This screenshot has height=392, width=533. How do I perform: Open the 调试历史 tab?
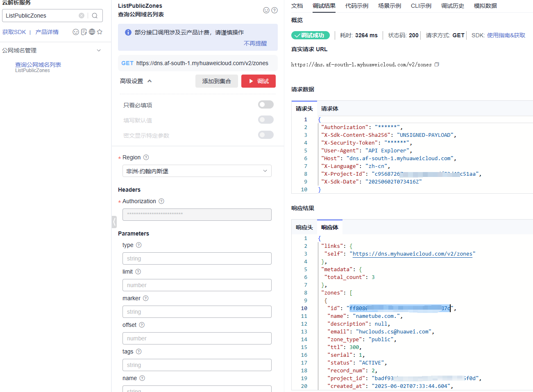tap(452, 6)
